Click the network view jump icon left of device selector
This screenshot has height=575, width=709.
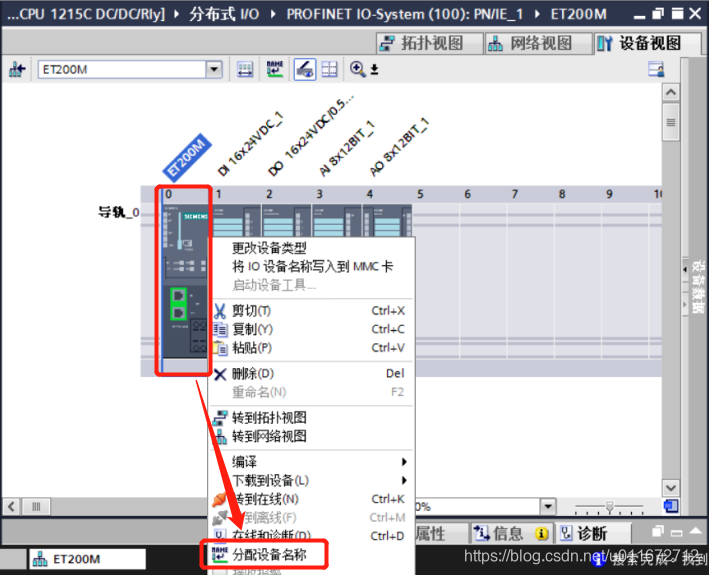[x=18, y=70]
